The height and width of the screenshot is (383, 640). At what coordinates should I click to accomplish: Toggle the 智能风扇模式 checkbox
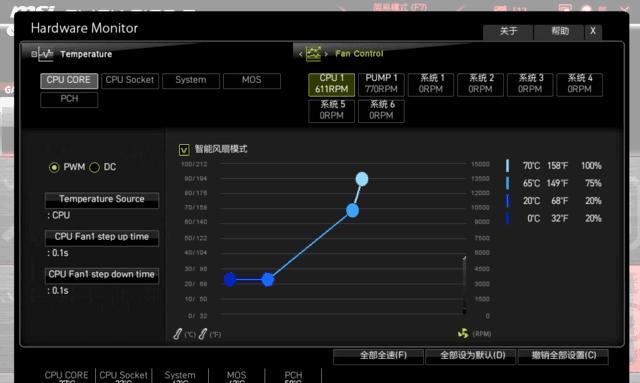(184, 149)
